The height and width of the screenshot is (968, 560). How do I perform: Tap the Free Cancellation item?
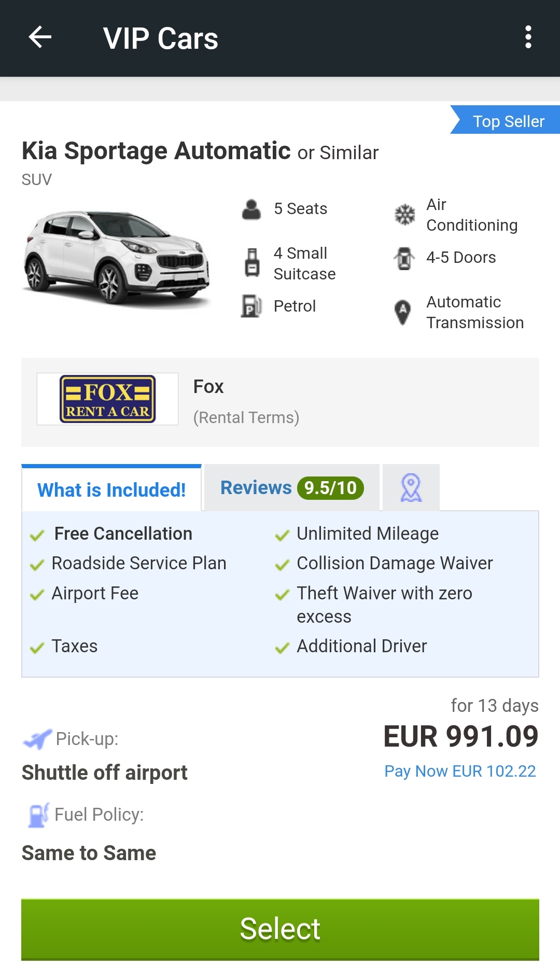click(123, 534)
